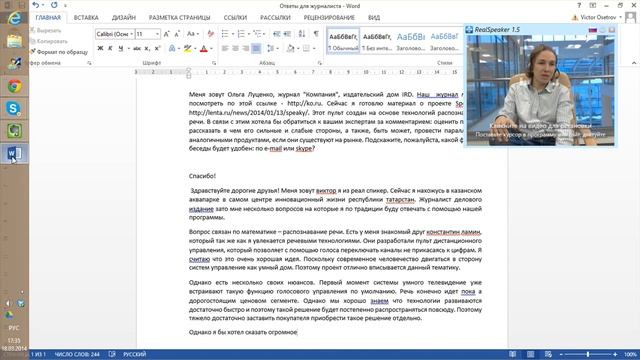This screenshot has width=640, height=360.
Task: Open the РАССЫЛКИ tab
Action: pos(275,18)
